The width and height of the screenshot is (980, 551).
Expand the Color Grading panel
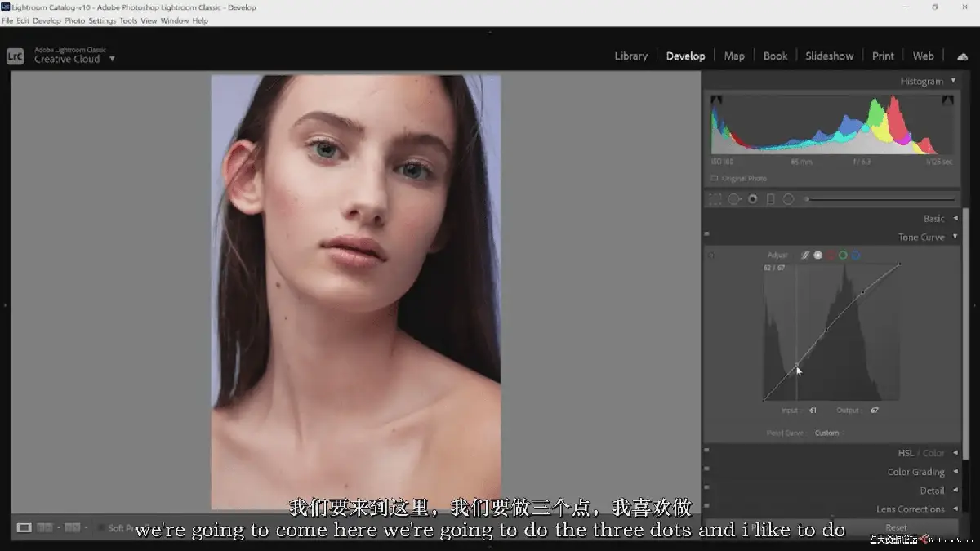955,472
